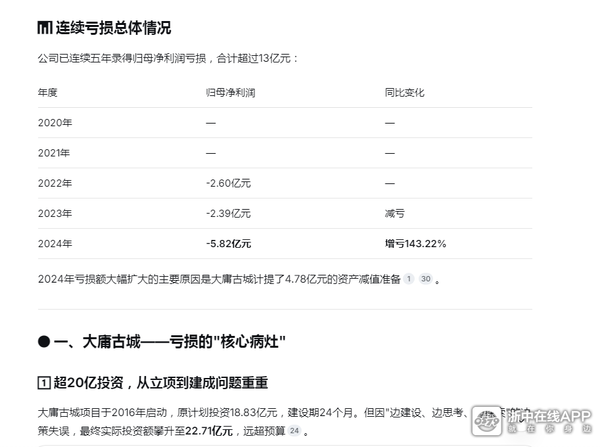Image resolution: width=600 pixels, height=447 pixels.
Task: Click the 超20亿投资 subsection heading
Action: coord(160,383)
